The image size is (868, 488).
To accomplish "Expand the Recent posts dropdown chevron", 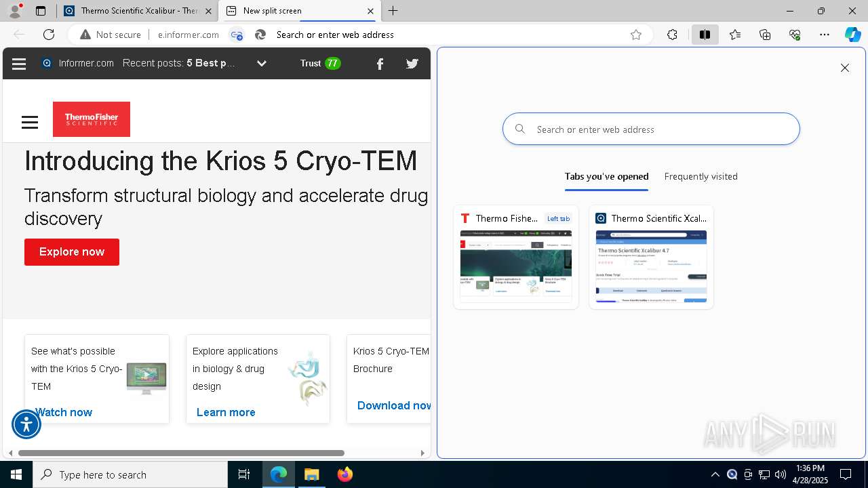I will pos(262,63).
